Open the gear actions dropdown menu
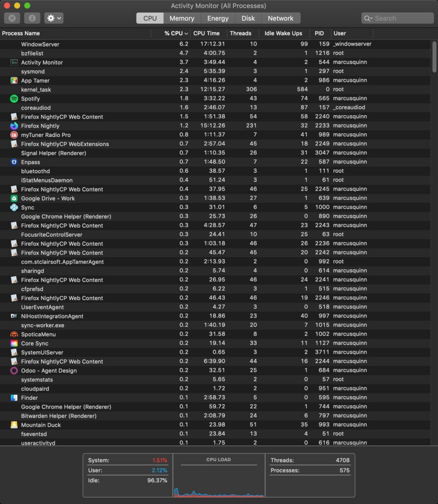Viewport: 438px width, 504px height. point(54,18)
